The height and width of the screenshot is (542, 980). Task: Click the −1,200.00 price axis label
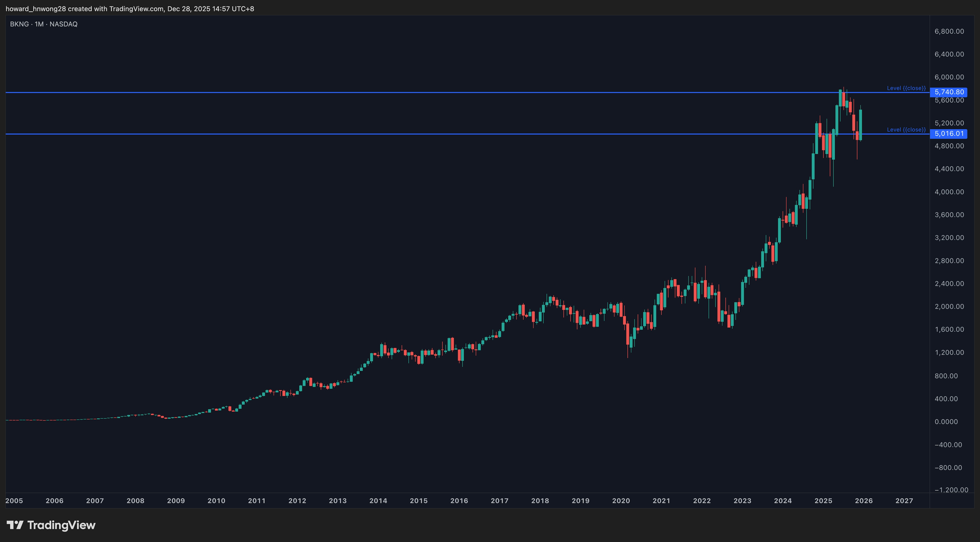(x=951, y=489)
